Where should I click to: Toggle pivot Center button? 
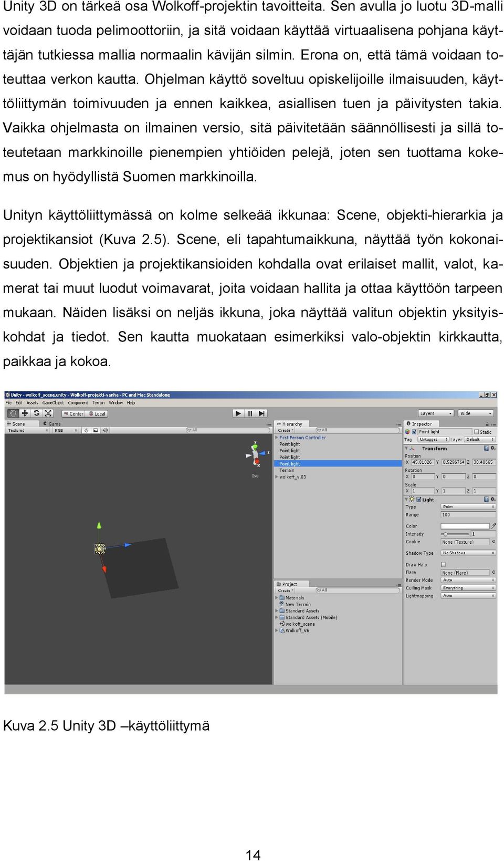(74, 413)
